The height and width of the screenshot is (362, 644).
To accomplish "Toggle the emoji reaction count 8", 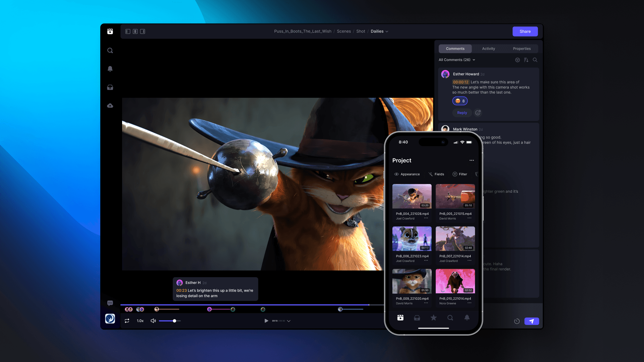I will point(460,101).
